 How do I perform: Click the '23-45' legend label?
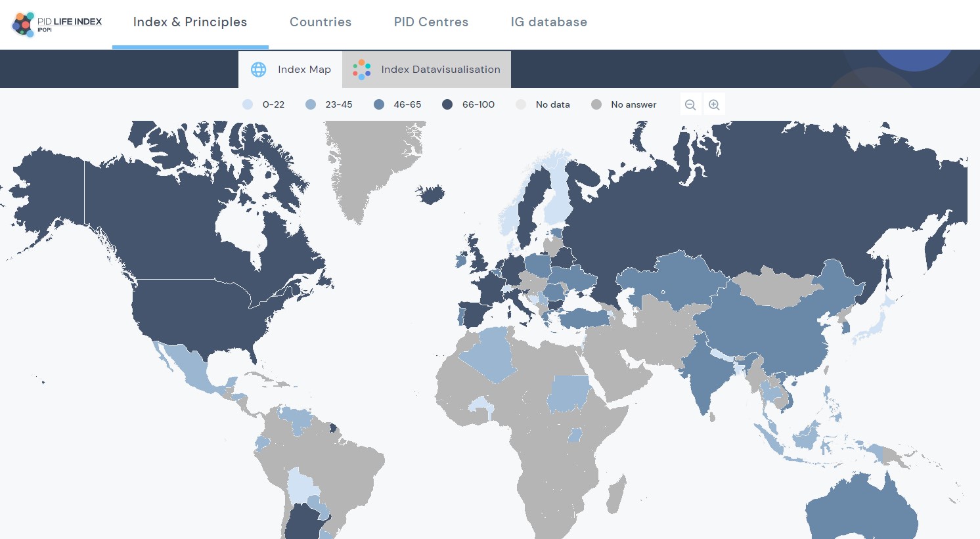pos(339,104)
